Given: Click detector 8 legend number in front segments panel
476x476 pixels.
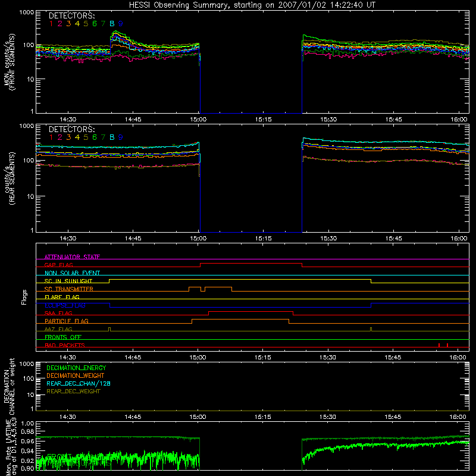Looking at the screenshot, I should pyautogui.click(x=112, y=24).
